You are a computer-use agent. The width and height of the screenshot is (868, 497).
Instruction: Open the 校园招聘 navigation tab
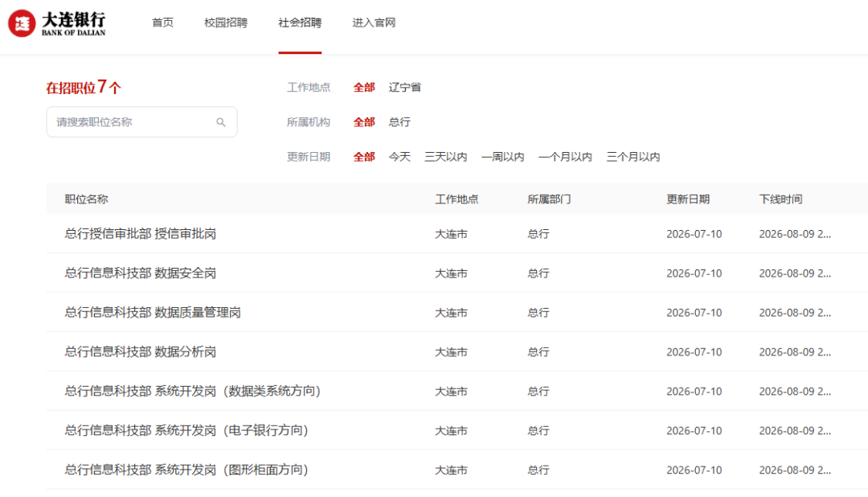tap(226, 23)
